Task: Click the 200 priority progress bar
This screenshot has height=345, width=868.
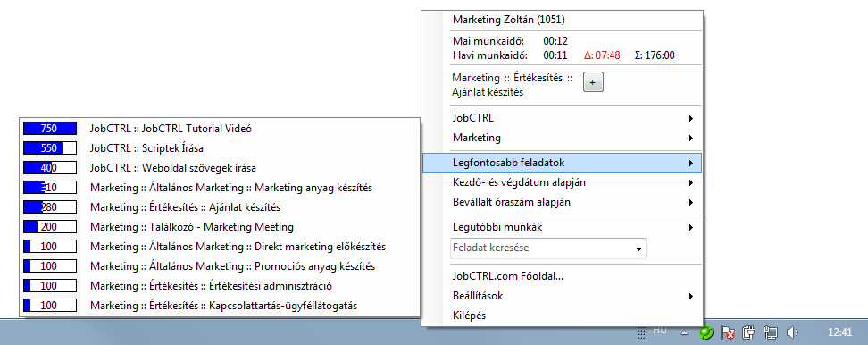Action: [x=49, y=227]
